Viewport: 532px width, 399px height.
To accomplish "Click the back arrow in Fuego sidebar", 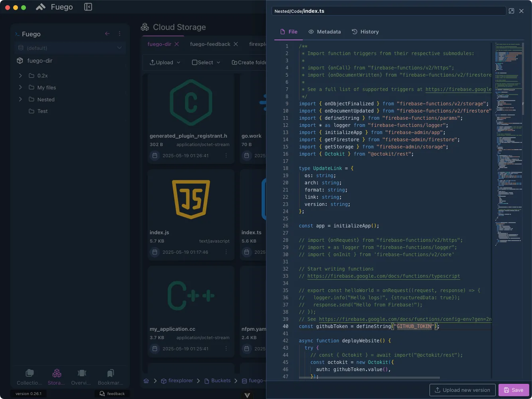I will click(x=107, y=34).
